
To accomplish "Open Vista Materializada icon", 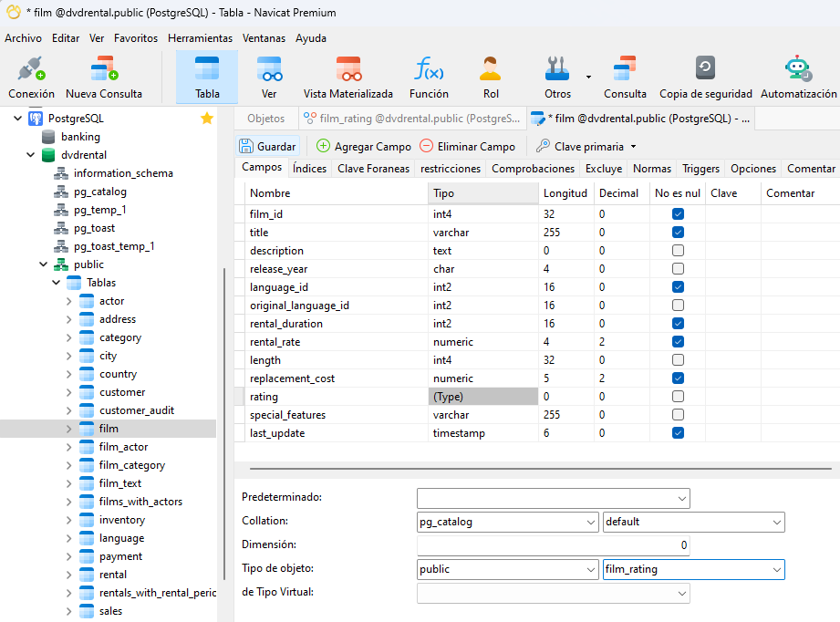I will 348,69.
